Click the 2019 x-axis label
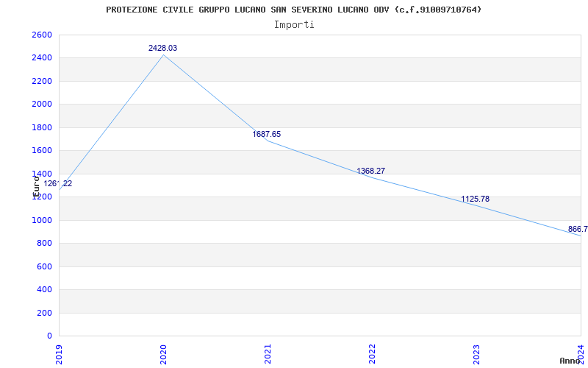Viewport: 588px width, 368px height. click(x=59, y=354)
